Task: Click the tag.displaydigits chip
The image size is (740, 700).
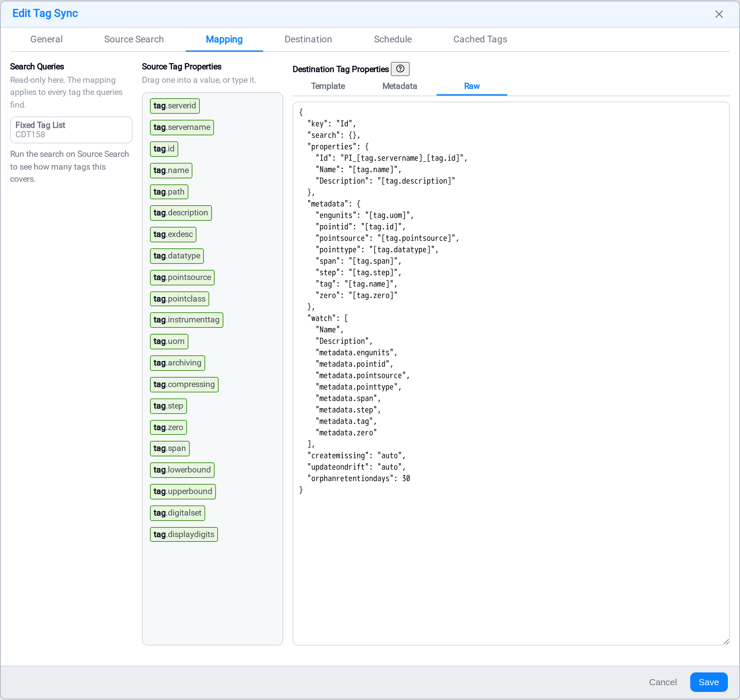Action: pyautogui.click(x=184, y=534)
